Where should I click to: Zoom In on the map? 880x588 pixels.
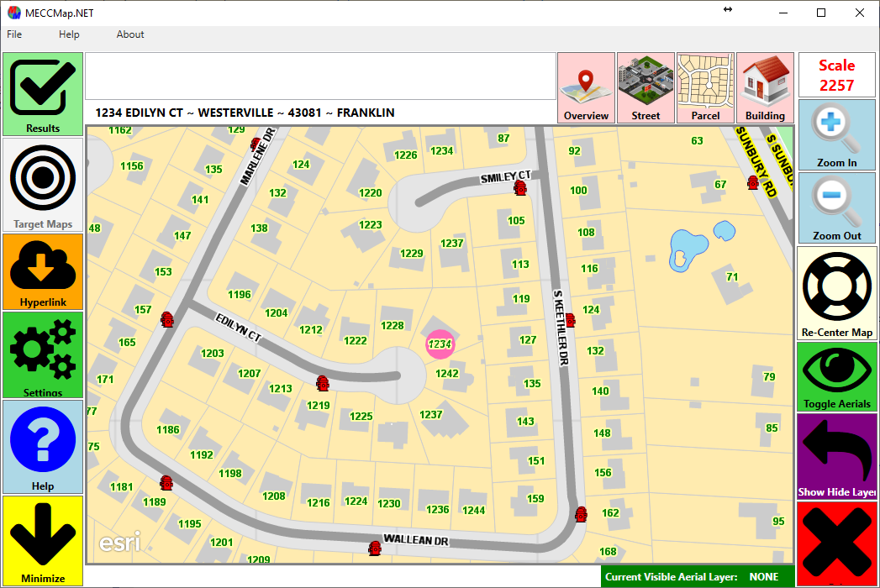836,134
